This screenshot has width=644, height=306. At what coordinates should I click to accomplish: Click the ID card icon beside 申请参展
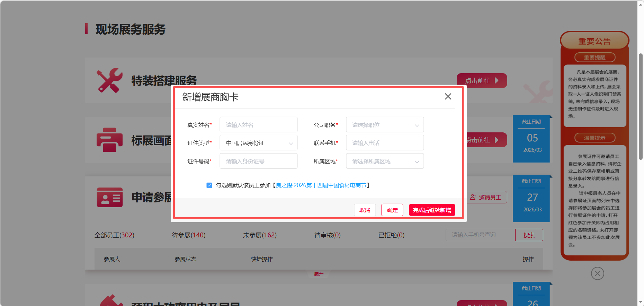point(109,197)
